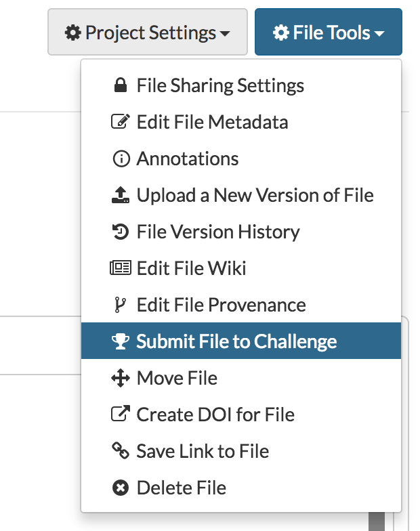Click the branch icon for Edit File Provenance
420x531 pixels.
pos(120,305)
